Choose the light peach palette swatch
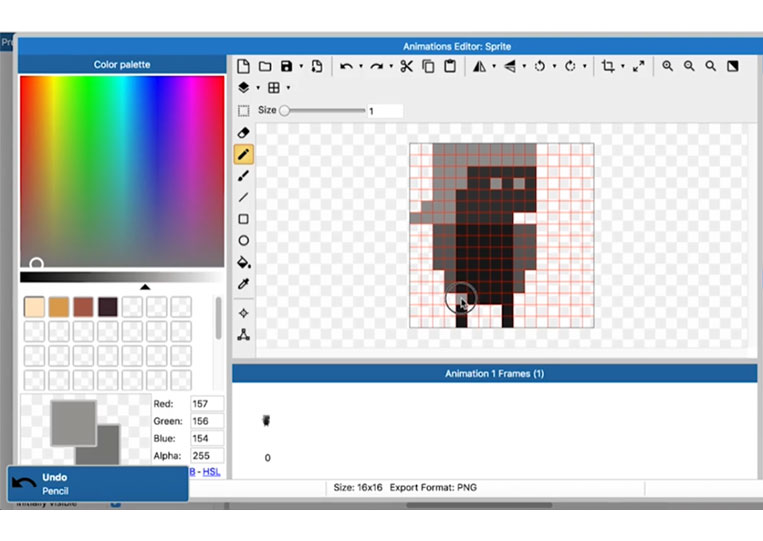The height and width of the screenshot is (541, 763). [x=34, y=307]
